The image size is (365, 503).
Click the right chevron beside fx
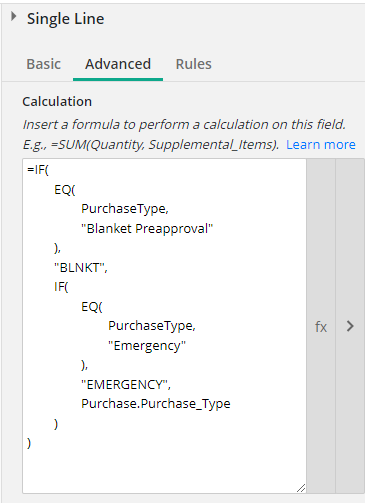pyautogui.click(x=350, y=326)
